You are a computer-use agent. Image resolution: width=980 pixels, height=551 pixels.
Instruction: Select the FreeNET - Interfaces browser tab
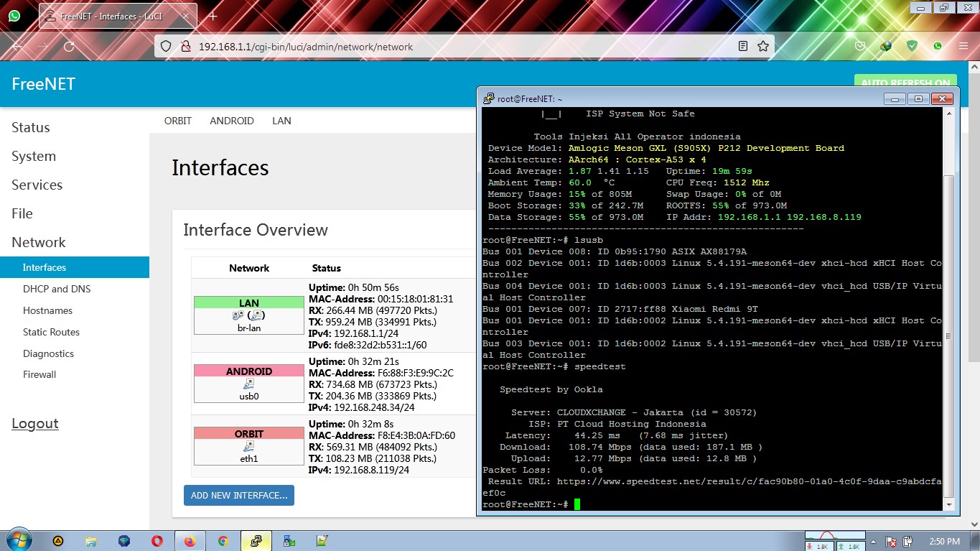tap(119, 16)
